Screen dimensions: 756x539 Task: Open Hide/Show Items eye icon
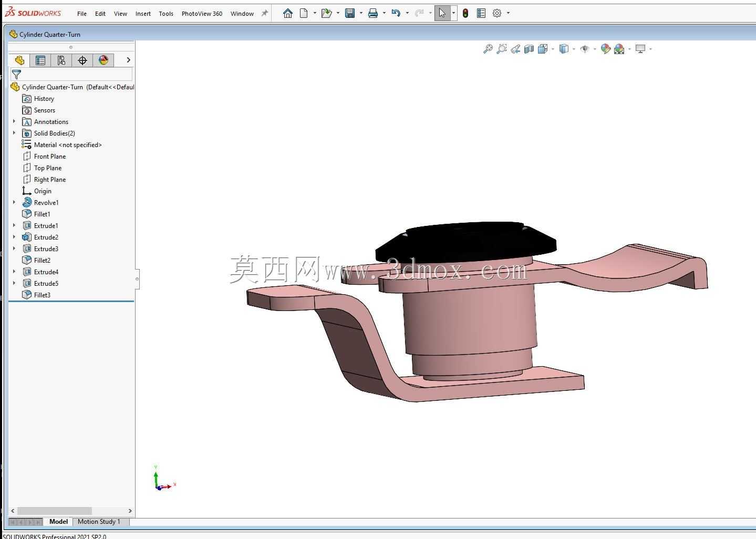(x=585, y=49)
